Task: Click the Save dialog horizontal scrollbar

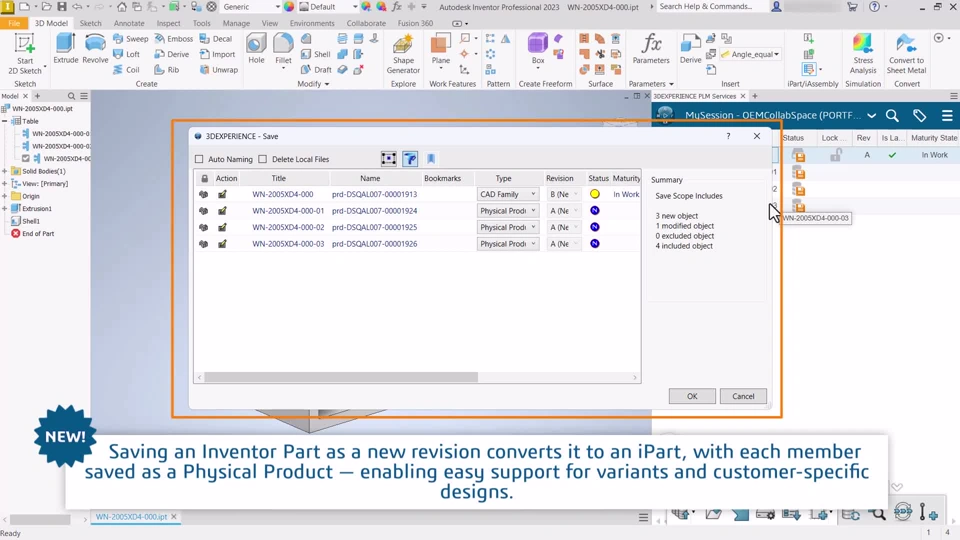Action: click(340, 377)
